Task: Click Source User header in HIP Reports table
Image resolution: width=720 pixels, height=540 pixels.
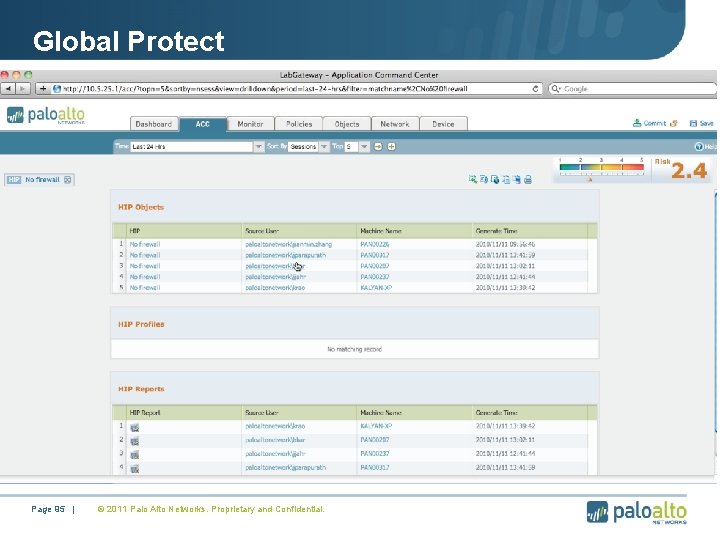Action: (x=299, y=412)
